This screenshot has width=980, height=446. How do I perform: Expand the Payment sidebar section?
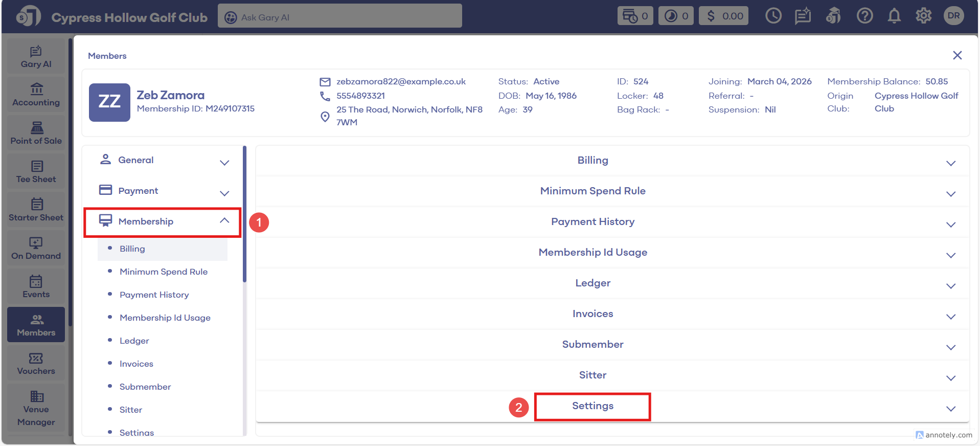(163, 191)
